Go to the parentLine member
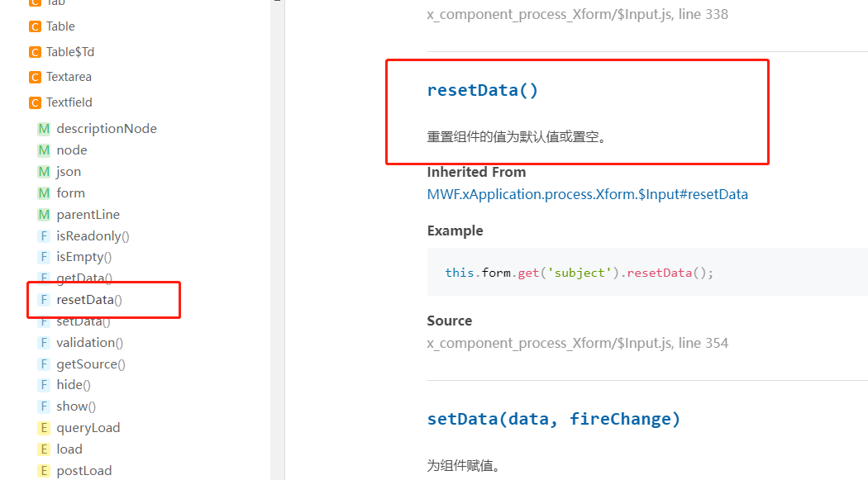Screen dimensions: 868x480 point(88,215)
